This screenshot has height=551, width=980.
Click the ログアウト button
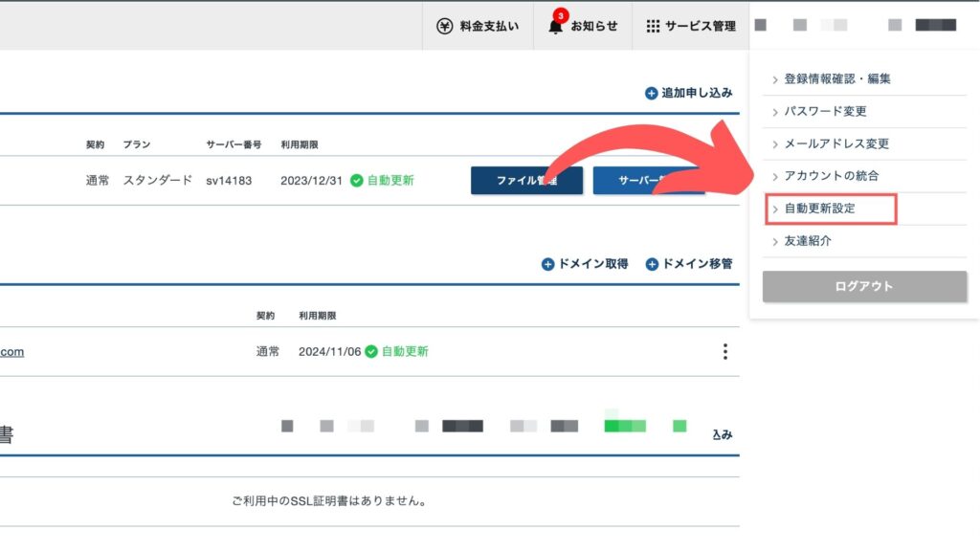(864, 286)
